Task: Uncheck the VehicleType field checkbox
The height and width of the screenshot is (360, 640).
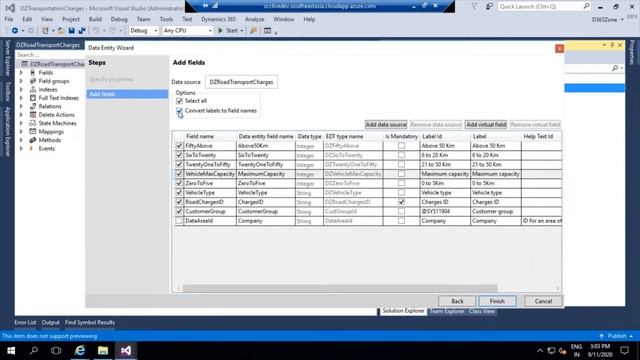Action: click(x=179, y=193)
